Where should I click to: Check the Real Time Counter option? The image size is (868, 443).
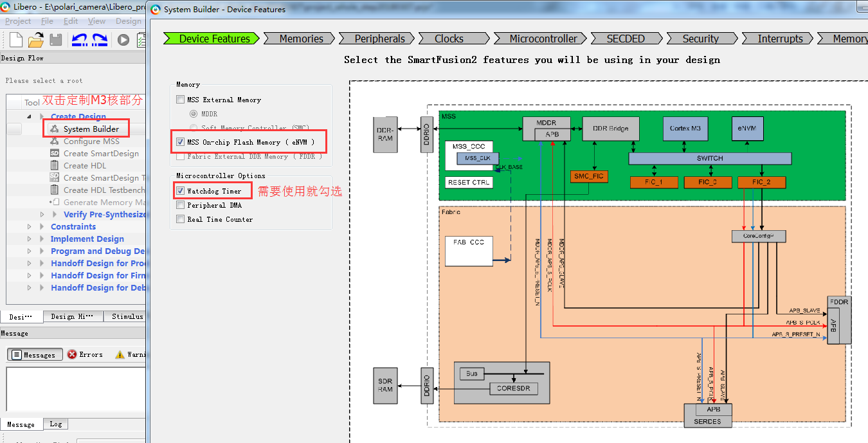point(181,219)
